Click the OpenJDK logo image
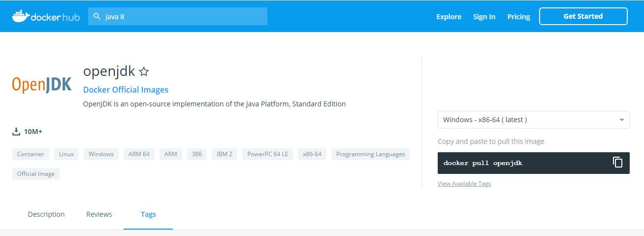Screen dimensions: 644x236 42,85
